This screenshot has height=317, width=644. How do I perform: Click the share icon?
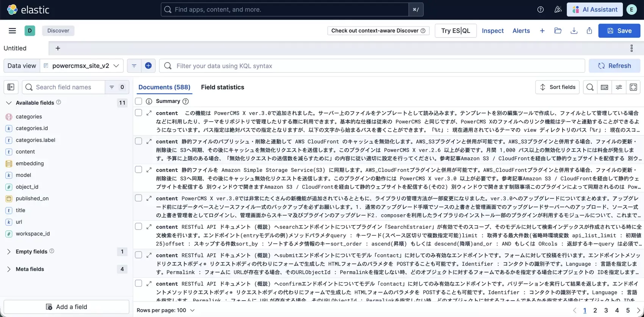pyautogui.click(x=589, y=31)
